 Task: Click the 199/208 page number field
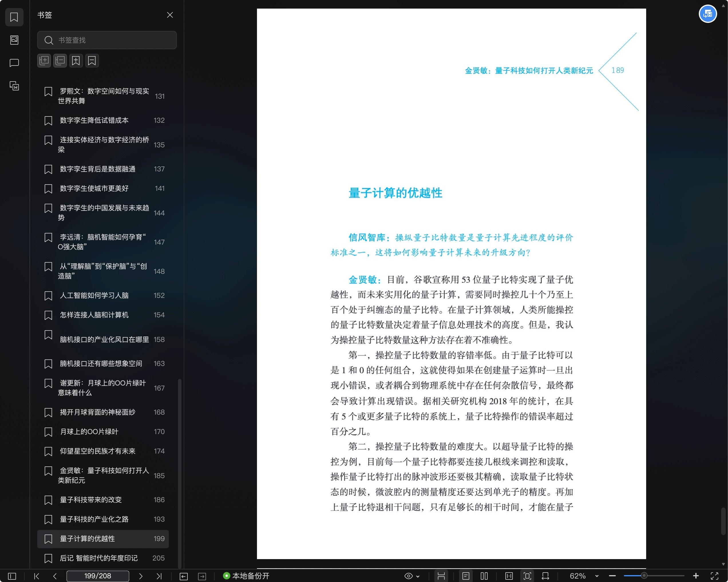coord(98,576)
